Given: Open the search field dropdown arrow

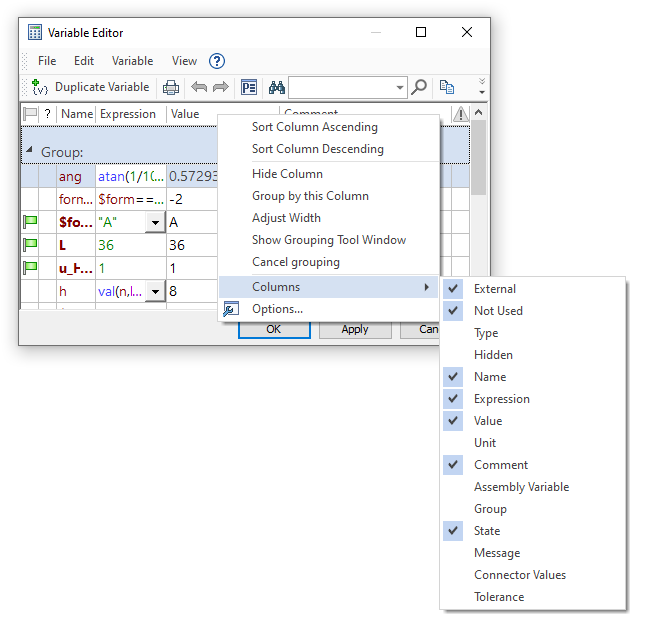Looking at the screenshot, I should click(400, 88).
